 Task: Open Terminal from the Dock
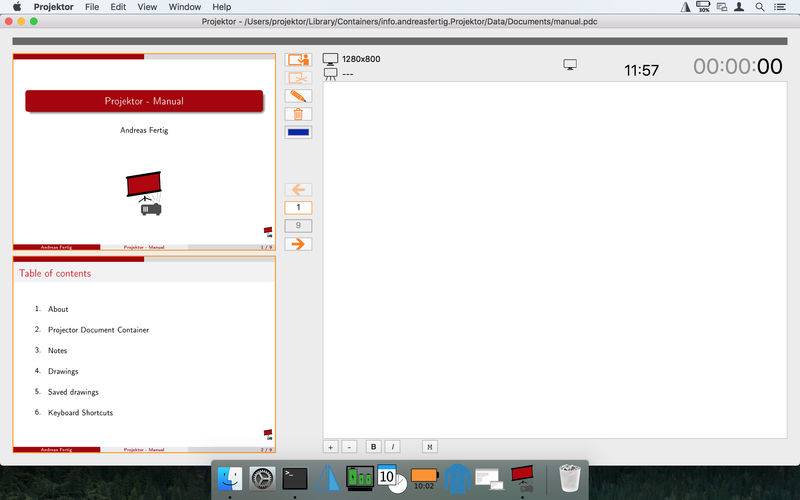point(295,479)
